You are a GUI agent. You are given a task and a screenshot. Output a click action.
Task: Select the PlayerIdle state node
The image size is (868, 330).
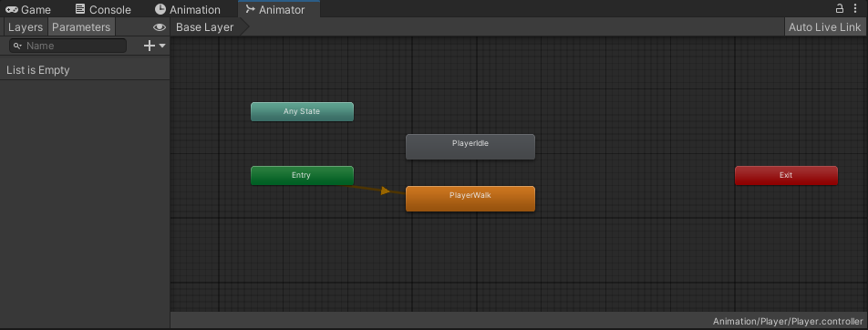(470, 147)
